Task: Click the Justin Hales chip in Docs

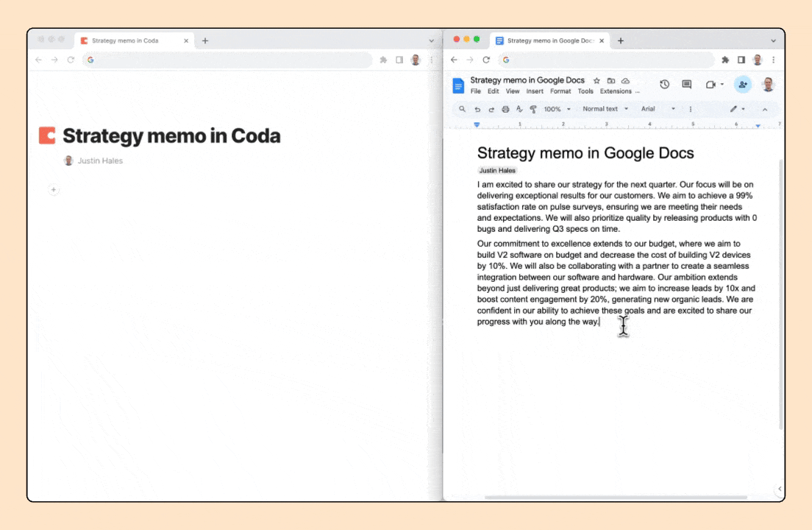Action: 496,171
